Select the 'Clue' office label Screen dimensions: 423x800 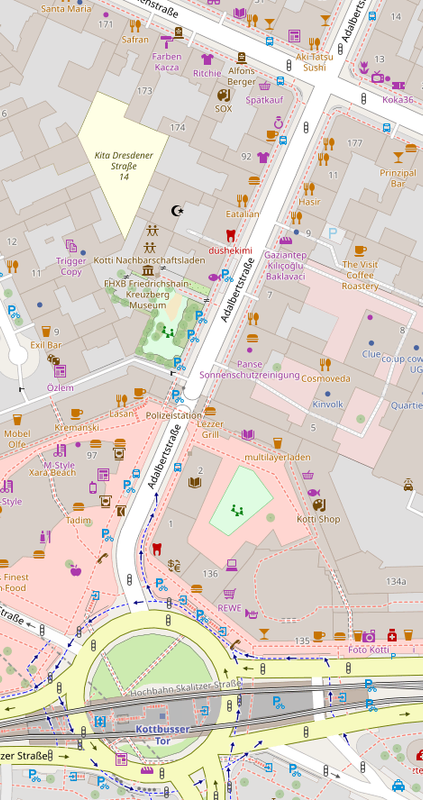371,354
